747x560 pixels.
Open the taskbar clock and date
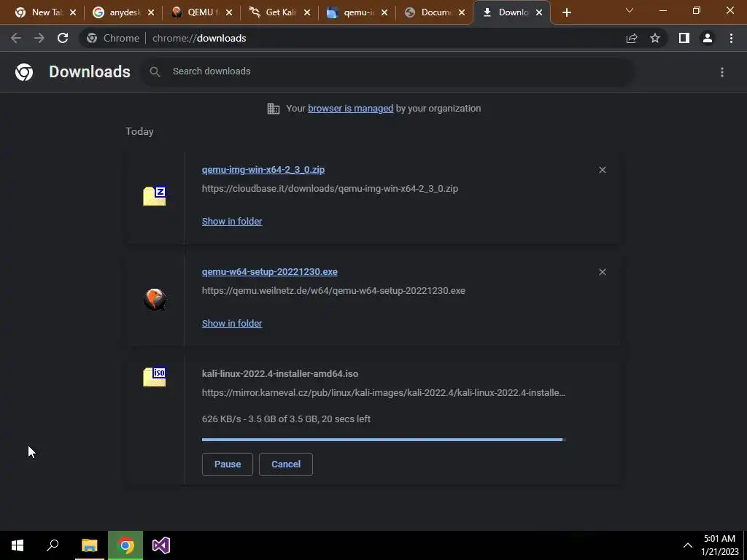click(720, 545)
